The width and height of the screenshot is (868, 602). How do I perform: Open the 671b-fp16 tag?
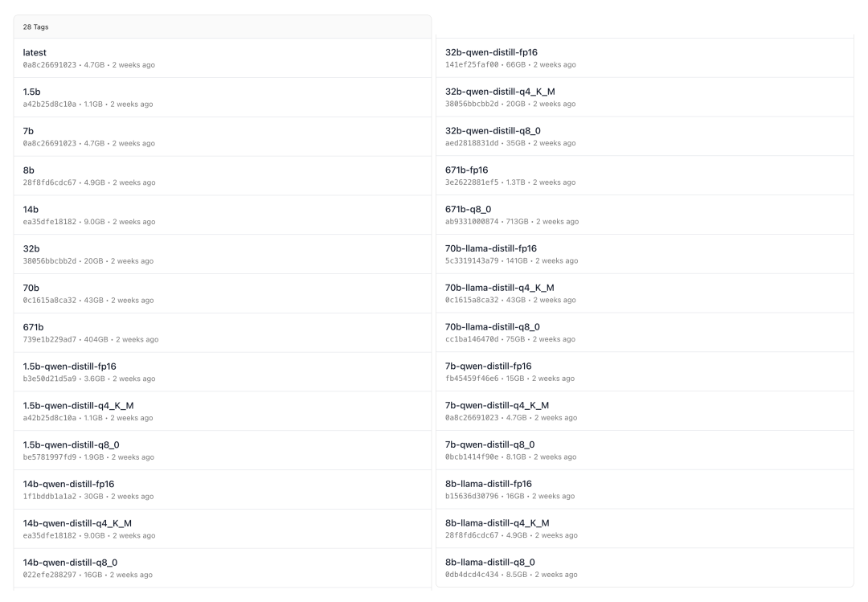[467, 170]
